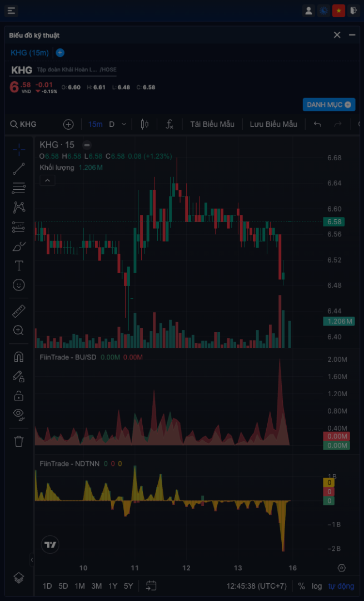Select the 1Y time range
This screenshot has height=601, width=364.
point(113,586)
